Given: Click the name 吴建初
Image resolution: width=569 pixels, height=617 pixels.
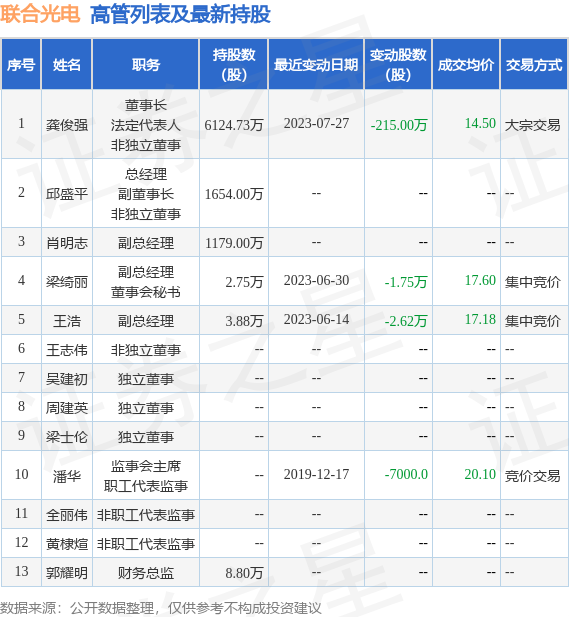Looking at the screenshot, I should pyautogui.click(x=67, y=379).
